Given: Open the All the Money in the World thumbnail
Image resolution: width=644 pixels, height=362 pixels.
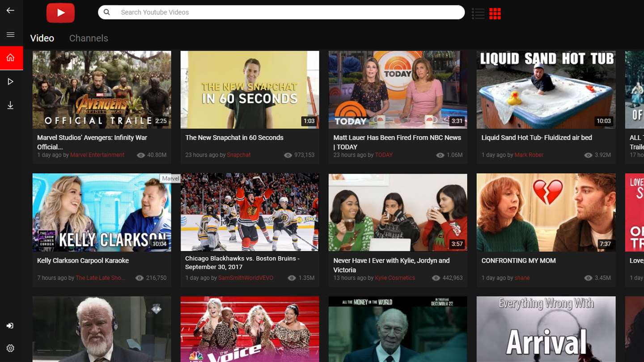Looking at the screenshot, I should 398,329.
